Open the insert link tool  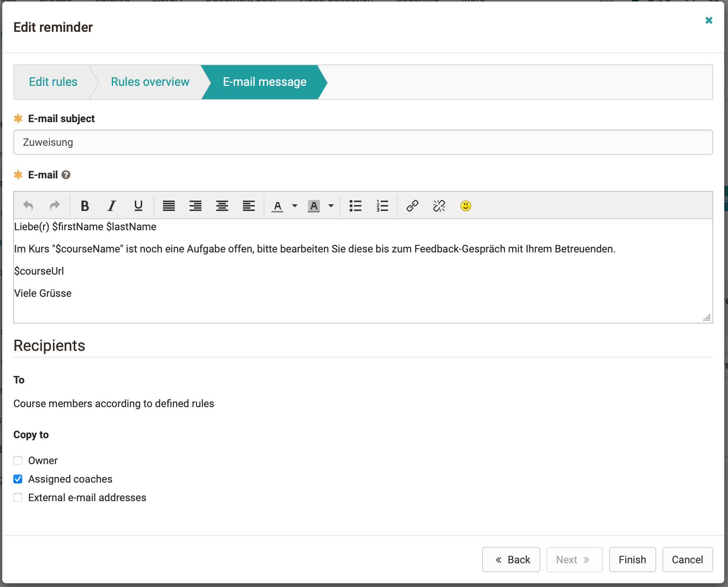(x=412, y=206)
